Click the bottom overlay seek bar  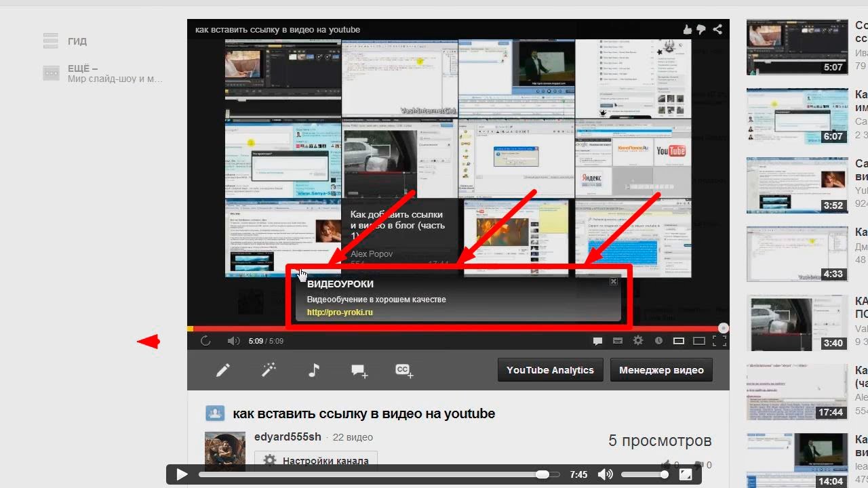point(379,474)
